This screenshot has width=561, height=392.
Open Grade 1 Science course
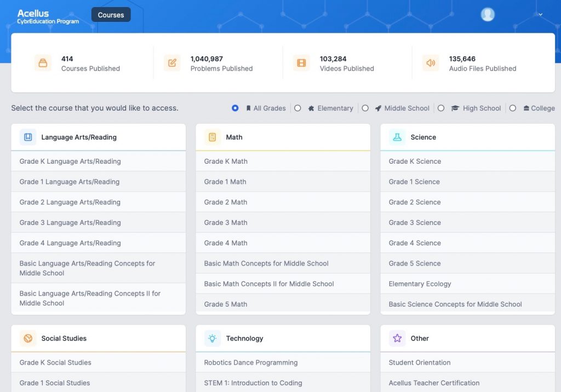468,182
